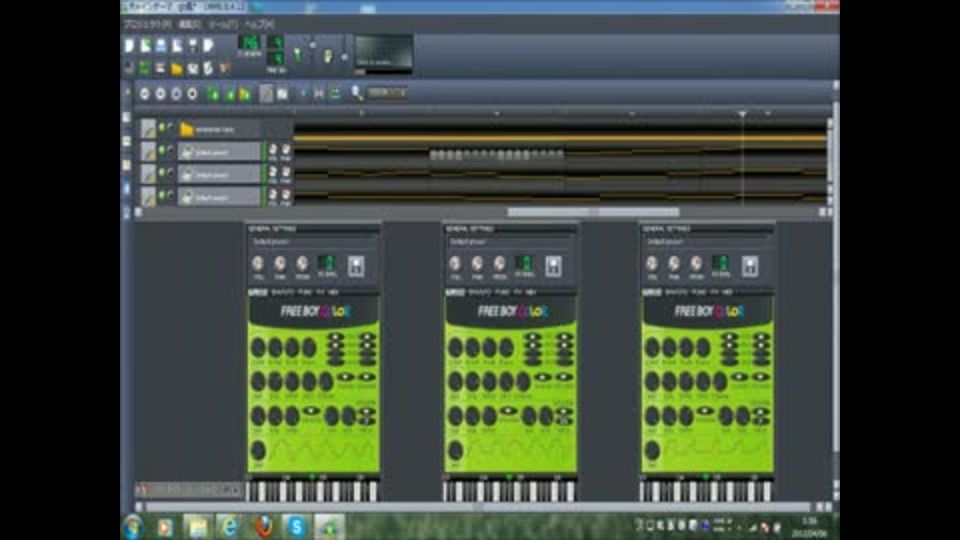Show the Song Editor via green toolbar icon
This screenshot has height=540, width=960.
(x=145, y=68)
